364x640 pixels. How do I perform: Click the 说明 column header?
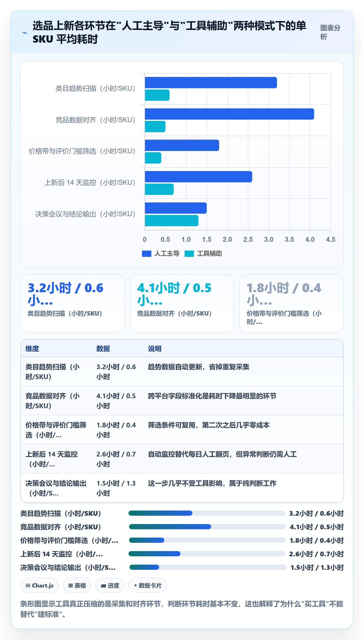tap(155, 349)
